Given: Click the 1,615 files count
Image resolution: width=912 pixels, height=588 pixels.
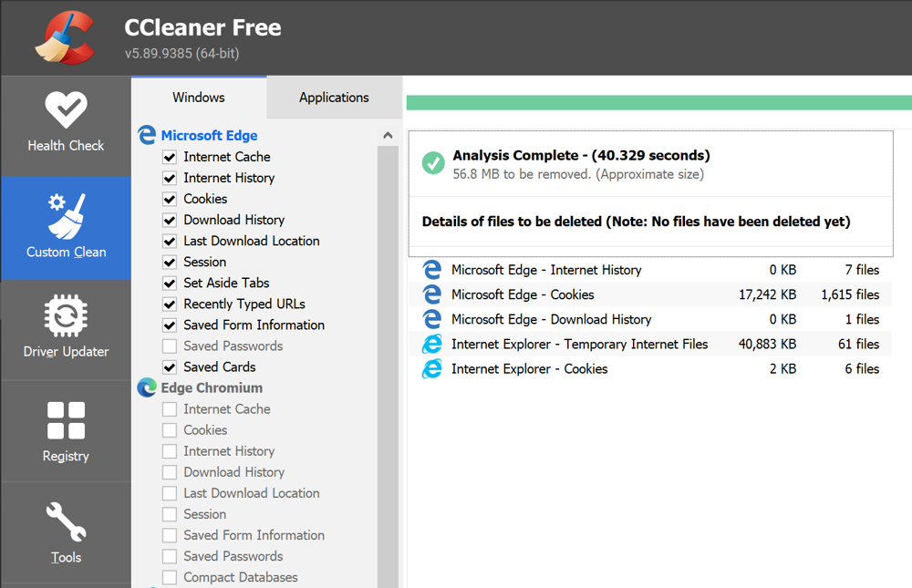Looking at the screenshot, I should [850, 294].
